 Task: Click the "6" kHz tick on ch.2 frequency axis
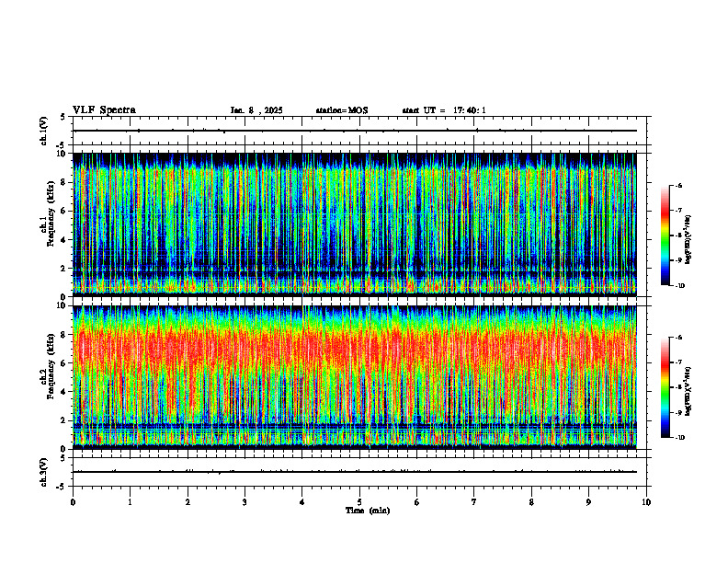pos(64,363)
